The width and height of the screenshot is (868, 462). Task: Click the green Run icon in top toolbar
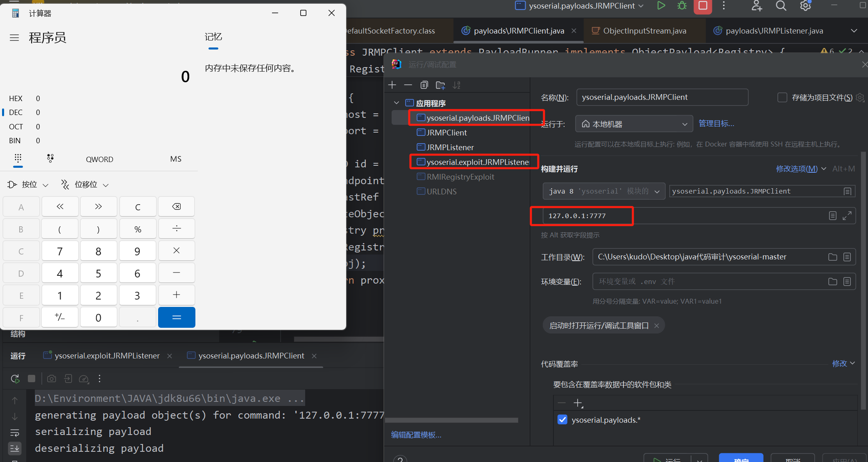(x=661, y=6)
